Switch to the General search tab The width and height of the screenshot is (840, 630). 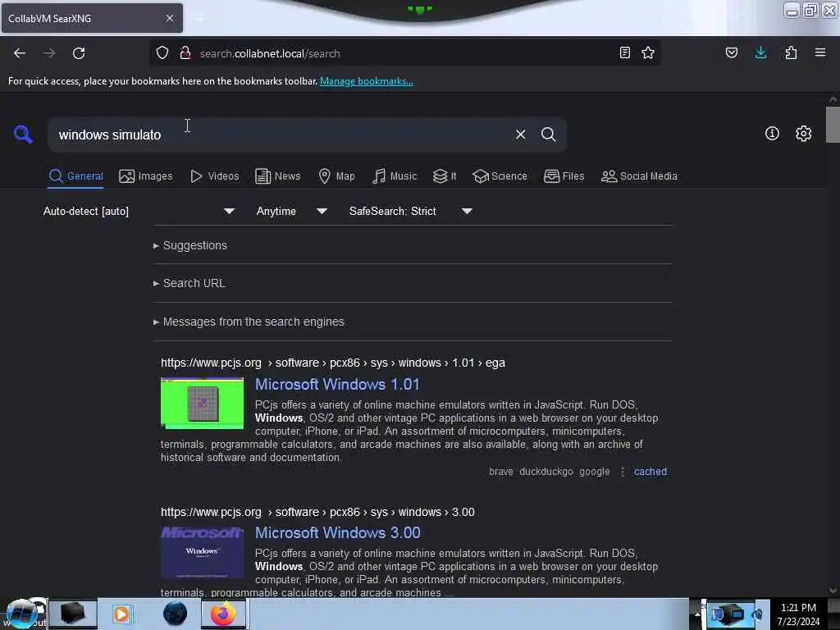tap(76, 176)
